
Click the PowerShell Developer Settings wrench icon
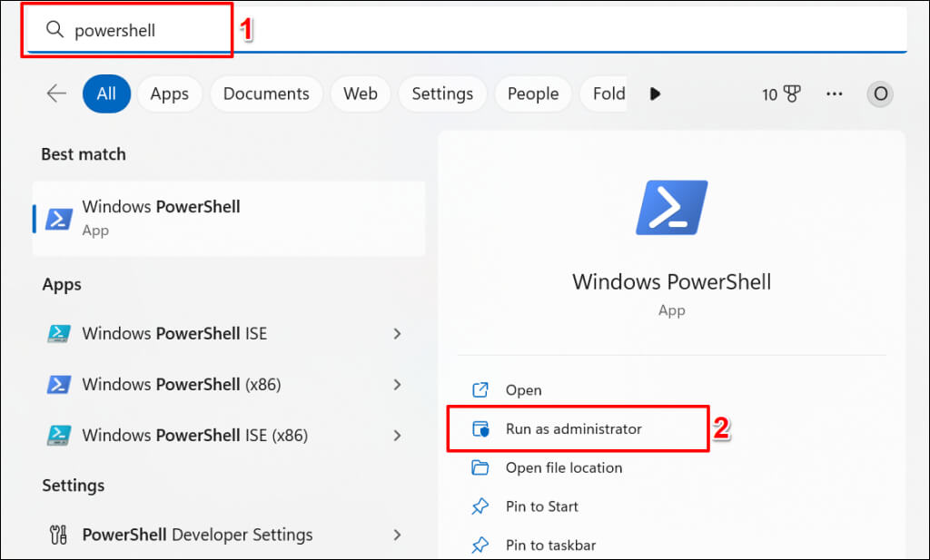click(x=59, y=535)
